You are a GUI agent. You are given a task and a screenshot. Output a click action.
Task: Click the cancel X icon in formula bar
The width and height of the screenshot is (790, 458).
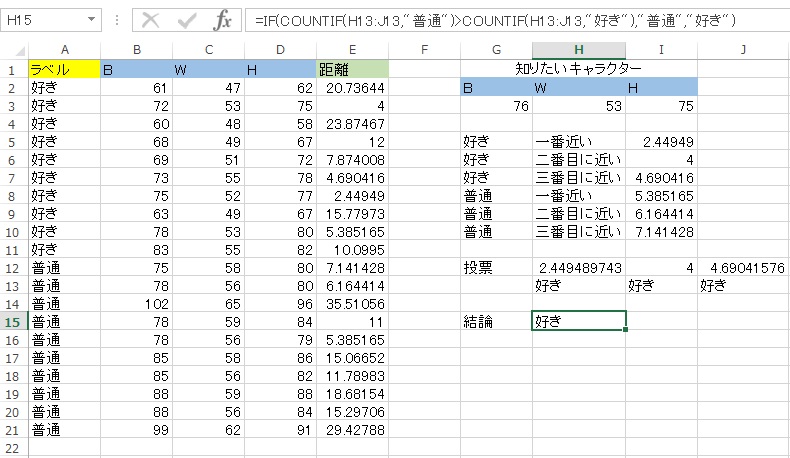pyautogui.click(x=150, y=21)
